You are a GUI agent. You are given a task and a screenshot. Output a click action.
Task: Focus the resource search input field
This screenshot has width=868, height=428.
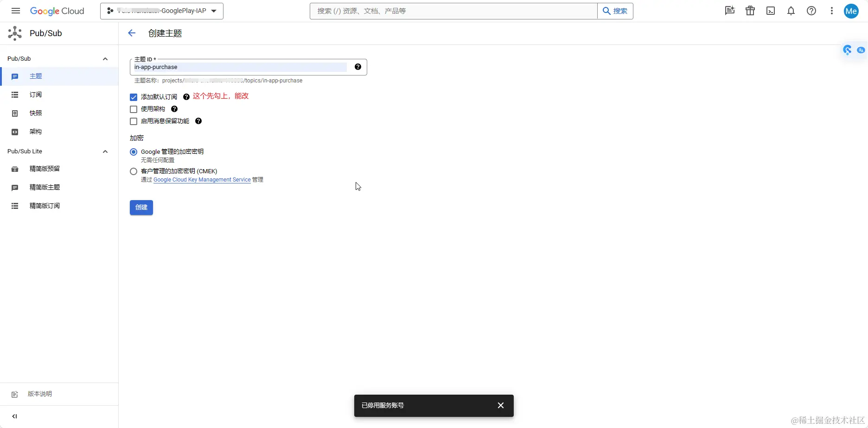pos(453,11)
